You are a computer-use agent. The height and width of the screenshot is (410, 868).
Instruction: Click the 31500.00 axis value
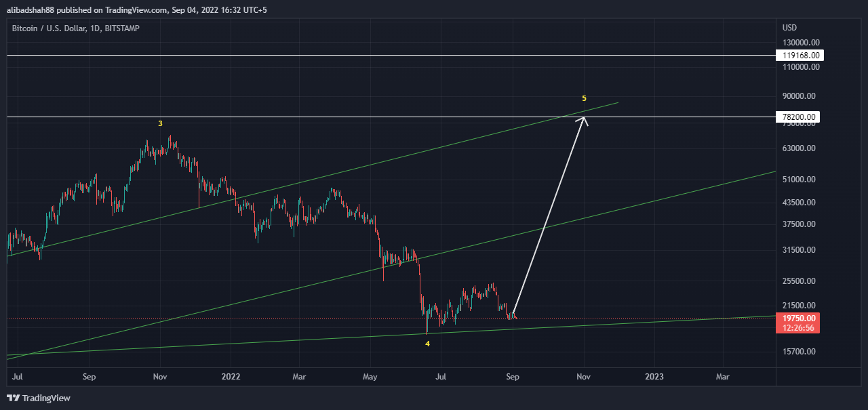click(x=798, y=250)
